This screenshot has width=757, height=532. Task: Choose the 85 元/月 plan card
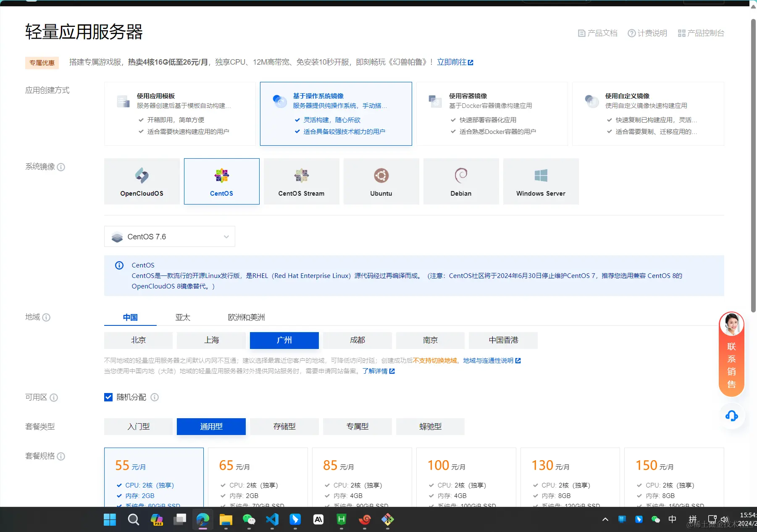pyautogui.click(x=362, y=477)
